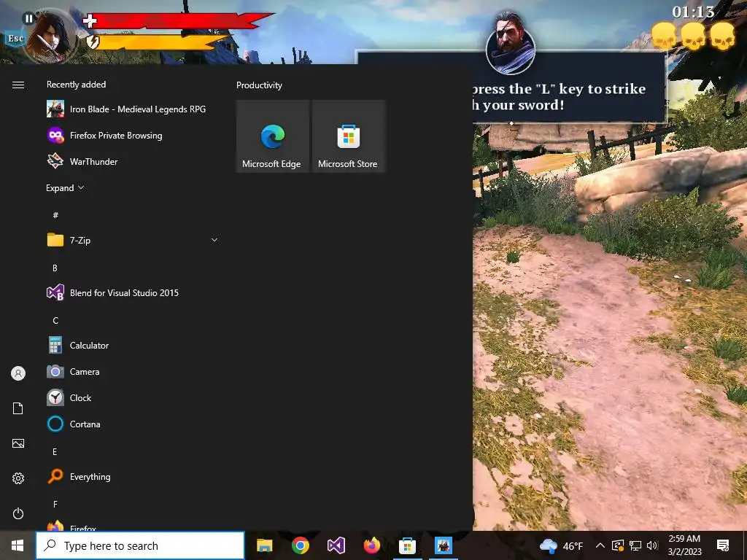Expand the Start menu hamburger

pyautogui.click(x=18, y=85)
